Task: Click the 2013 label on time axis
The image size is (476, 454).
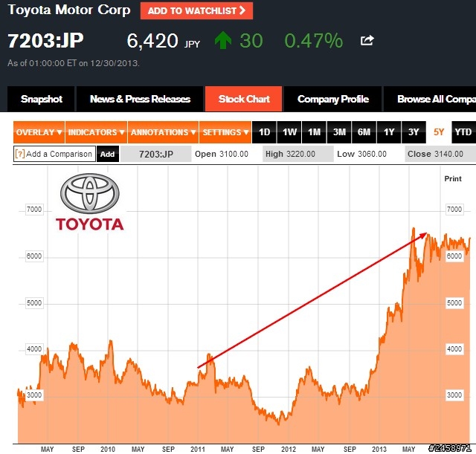Action: tap(379, 449)
